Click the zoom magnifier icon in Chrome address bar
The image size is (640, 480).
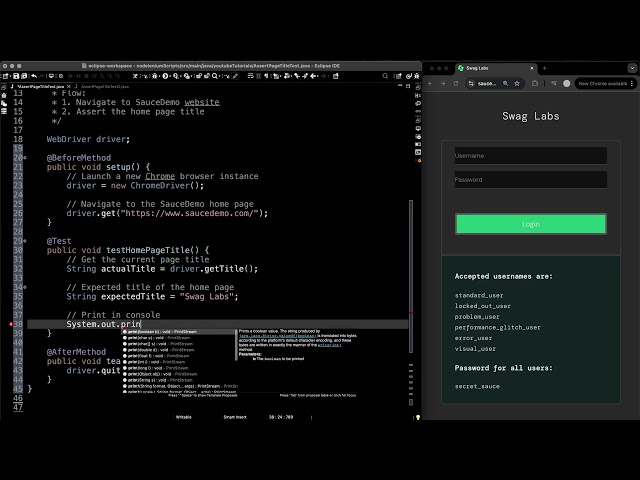click(505, 83)
